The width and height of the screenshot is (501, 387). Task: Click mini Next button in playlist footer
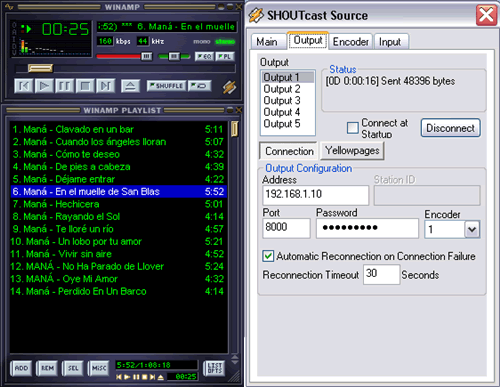click(x=152, y=377)
